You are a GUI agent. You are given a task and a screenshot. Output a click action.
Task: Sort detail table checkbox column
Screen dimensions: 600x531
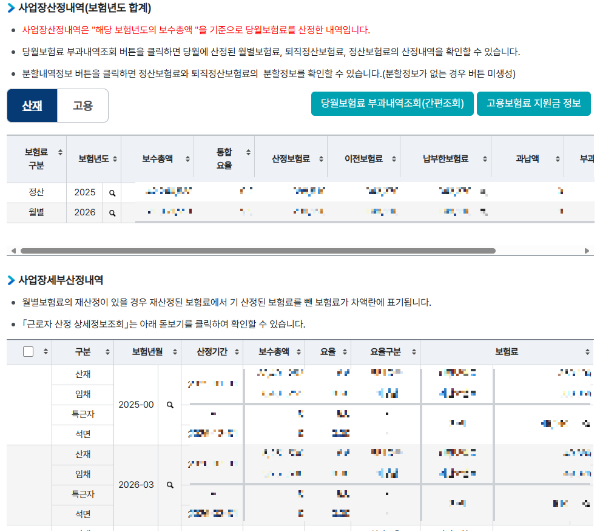click(46, 352)
